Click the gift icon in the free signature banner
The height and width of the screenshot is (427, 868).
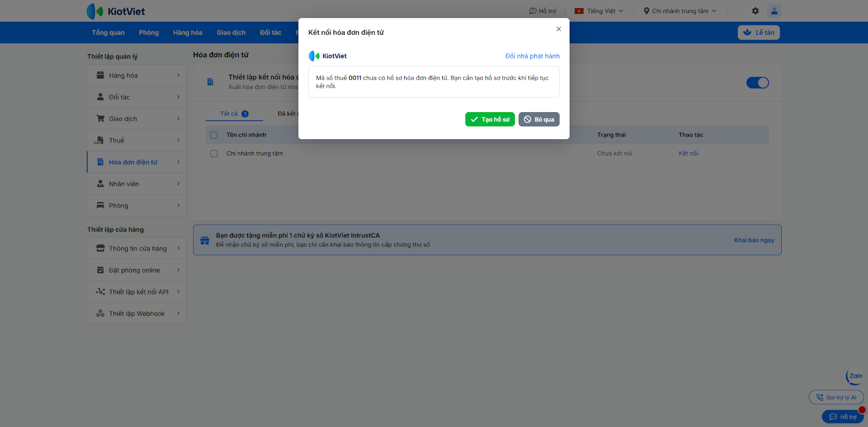click(x=205, y=240)
